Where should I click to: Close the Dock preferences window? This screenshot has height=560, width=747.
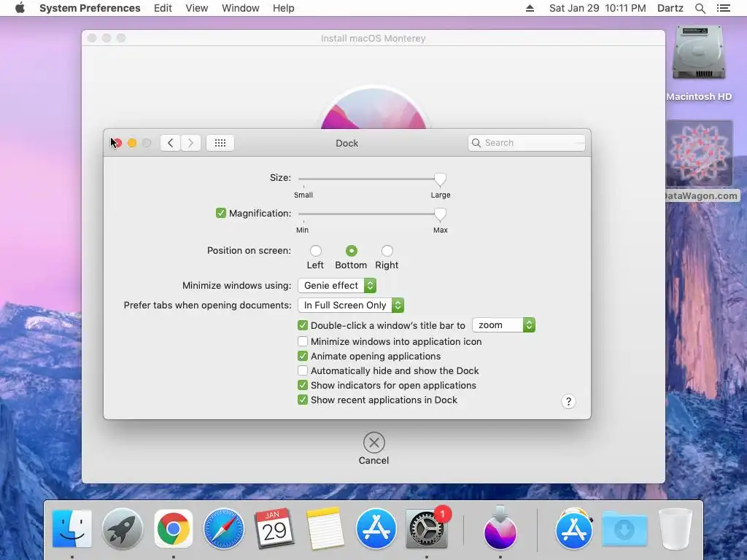click(117, 143)
